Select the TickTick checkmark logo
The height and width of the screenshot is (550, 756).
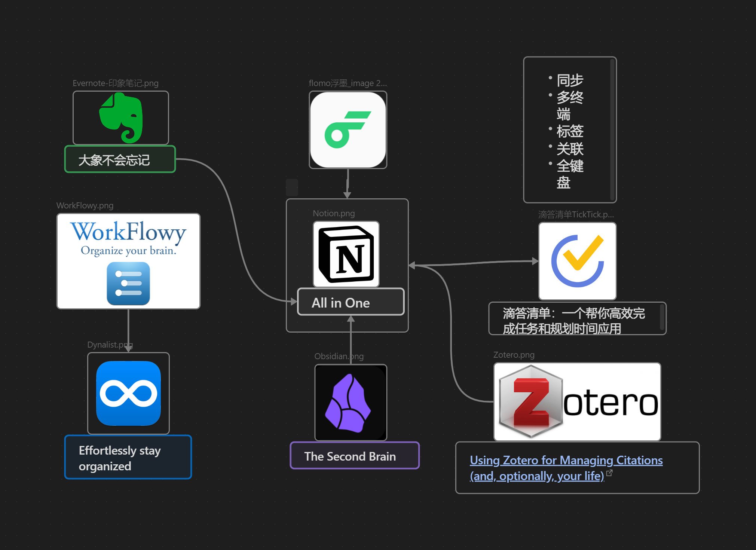click(577, 261)
